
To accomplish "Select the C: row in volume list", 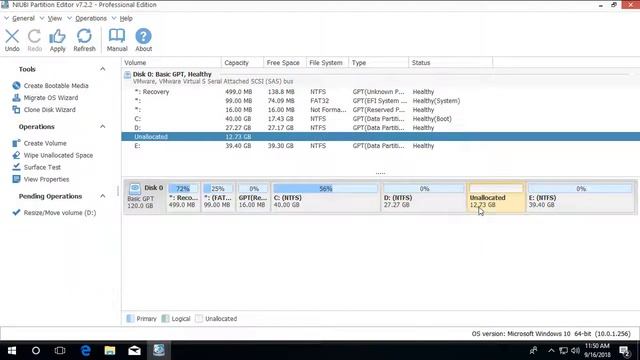I will click(380, 119).
